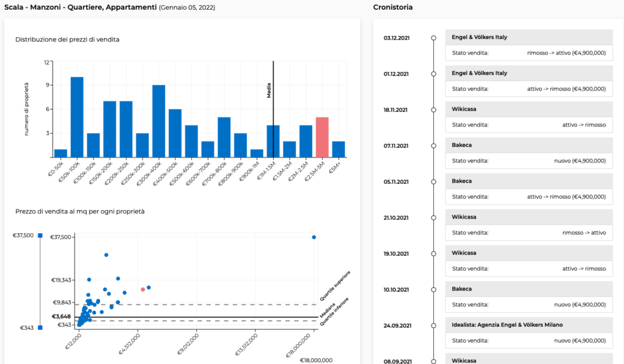The height and width of the screenshot is (364, 624).
Task: Click the 07.11.2021 timeline marker
Action: click(434, 146)
